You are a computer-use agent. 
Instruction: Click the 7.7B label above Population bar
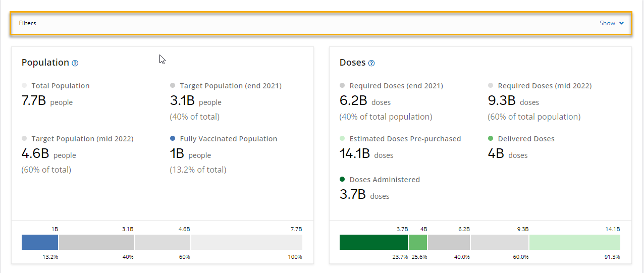point(297,229)
